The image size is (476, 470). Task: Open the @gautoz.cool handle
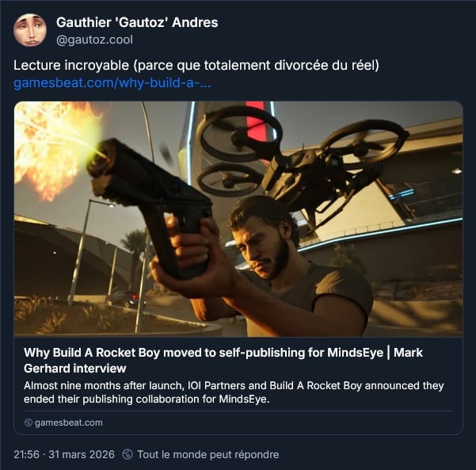[x=94, y=40]
